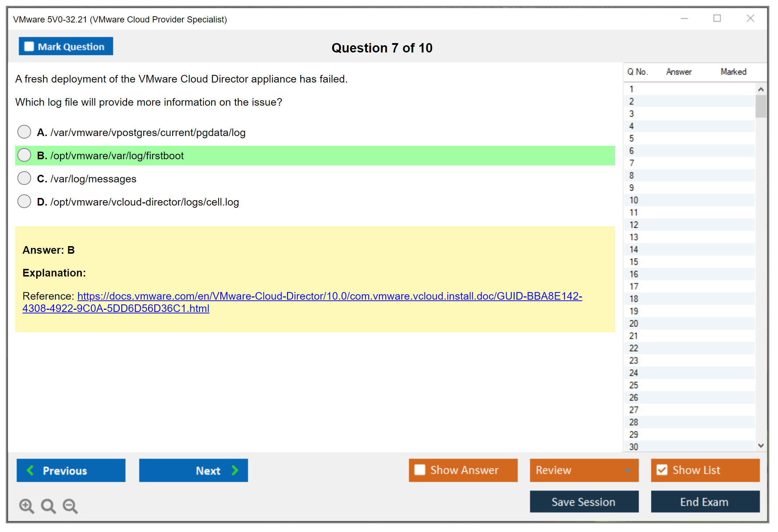Toggle the Mark Question checkbox
The image size is (778, 532).
pos(29,47)
